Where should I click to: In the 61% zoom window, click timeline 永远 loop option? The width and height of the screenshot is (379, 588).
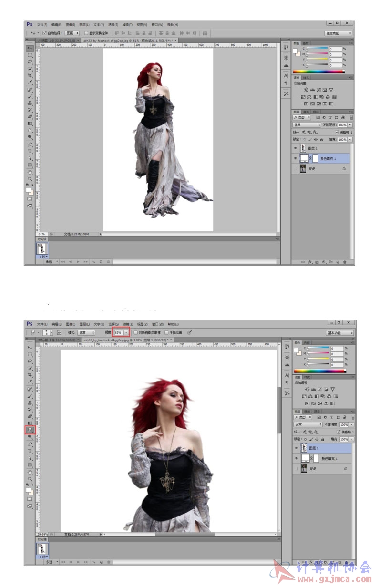click(x=51, y=262)
